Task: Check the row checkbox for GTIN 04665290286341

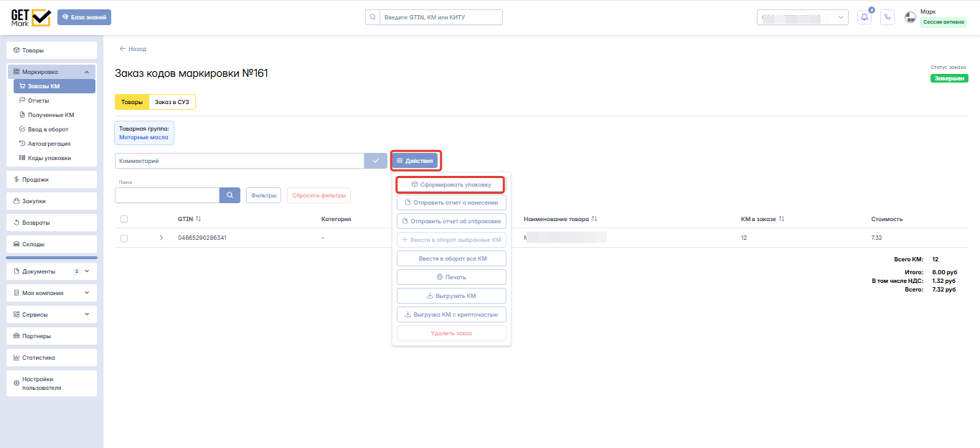Action: [x=124, y=238]
